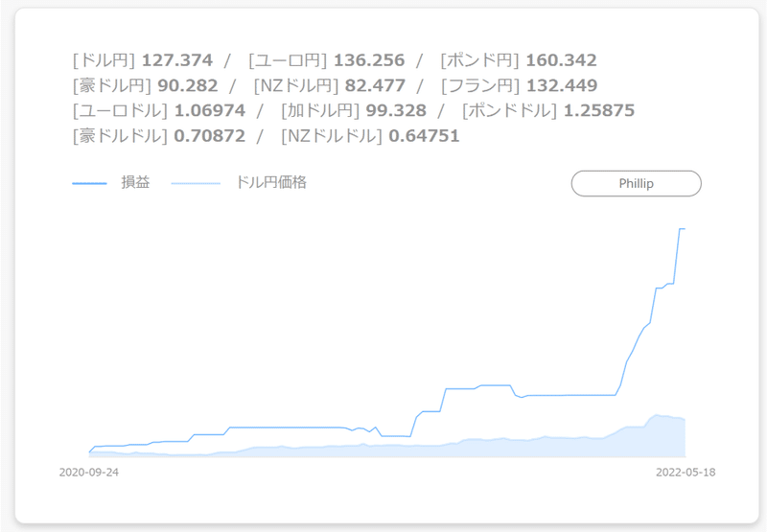Select the 豪ドル円 rate 90.282
767x532 pixels.
tap(188, 85)
